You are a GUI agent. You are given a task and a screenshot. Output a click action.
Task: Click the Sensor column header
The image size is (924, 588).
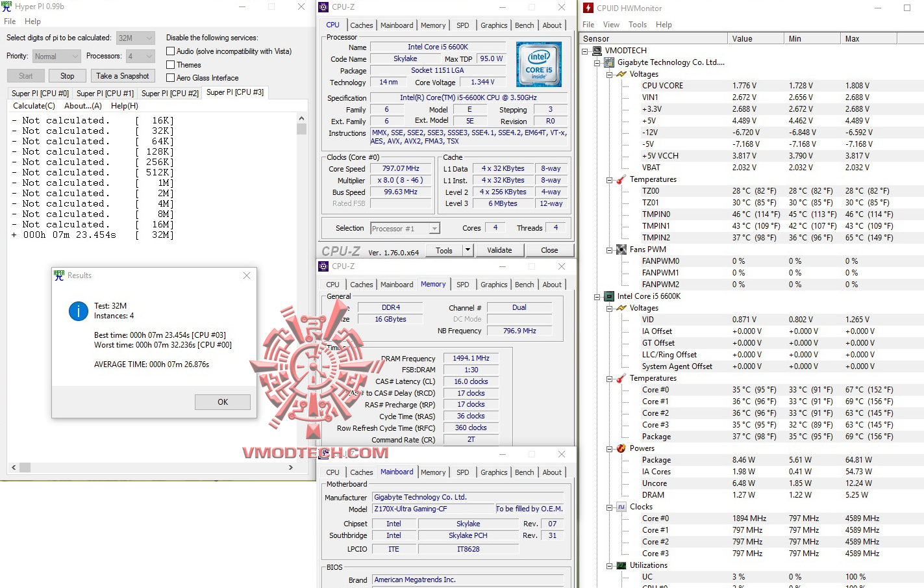653,39
